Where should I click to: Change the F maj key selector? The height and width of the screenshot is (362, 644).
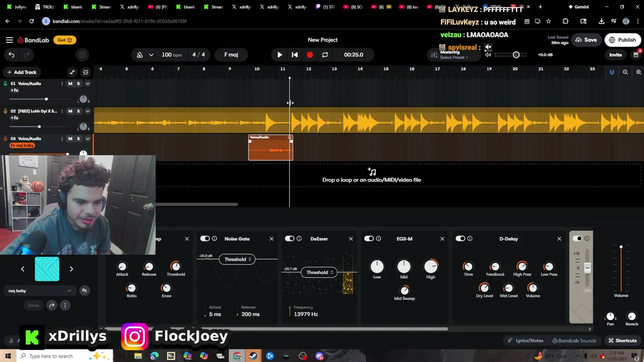pos(231,55)
